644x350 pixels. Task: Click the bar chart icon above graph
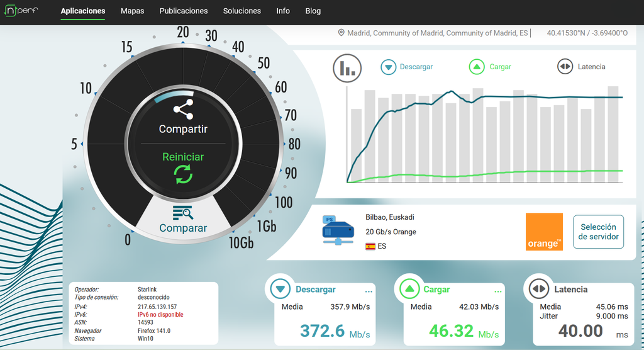(347, 67)
